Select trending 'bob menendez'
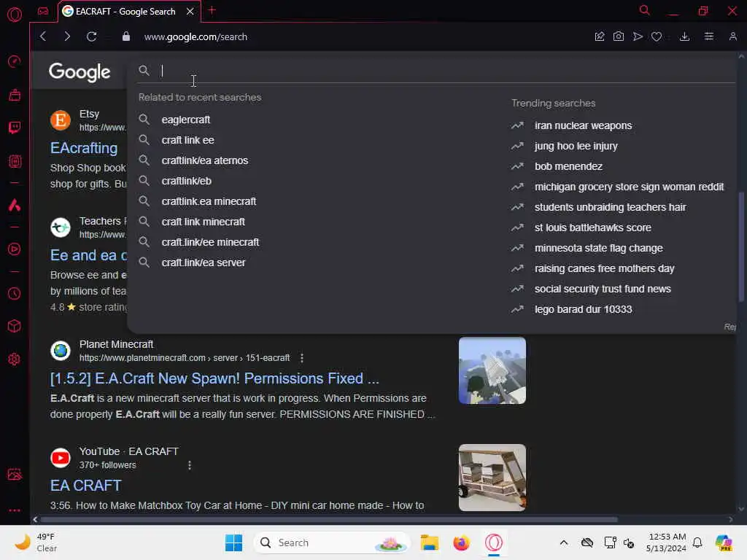The height and width of the screenshot is (560, 747). (568, 167)
